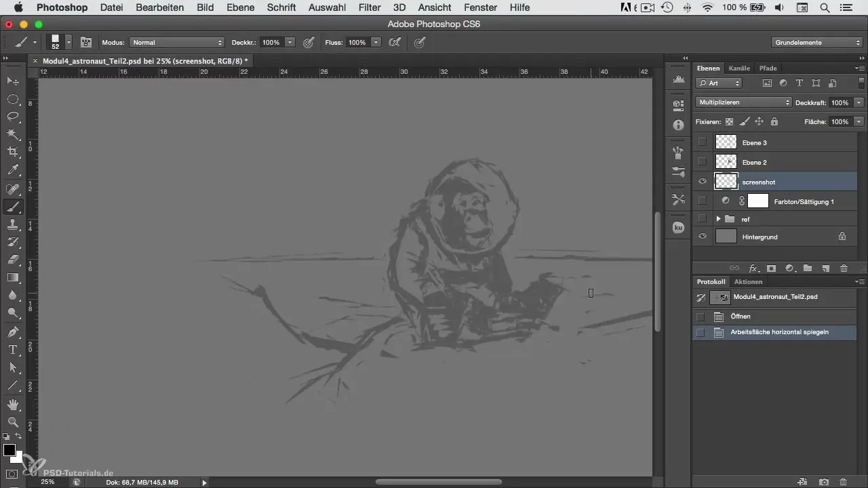Select the Move tool

point(13,81)
